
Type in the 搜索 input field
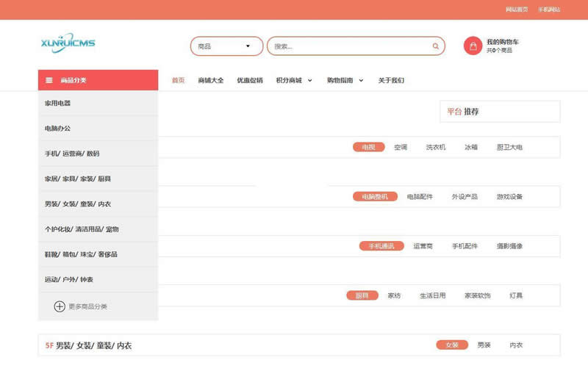click(x=349, y=46)
